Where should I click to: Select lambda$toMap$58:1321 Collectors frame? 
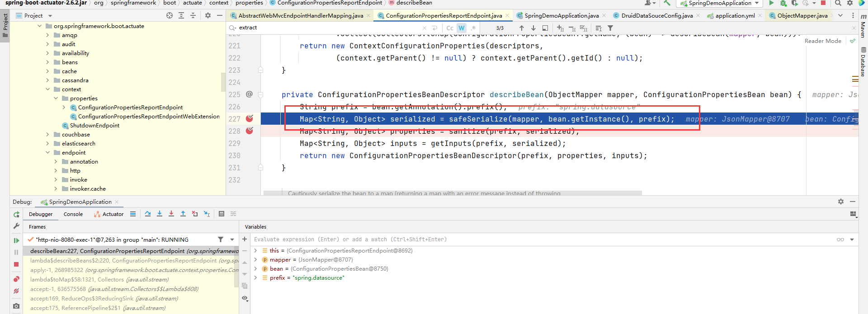[x=99, y=279]
